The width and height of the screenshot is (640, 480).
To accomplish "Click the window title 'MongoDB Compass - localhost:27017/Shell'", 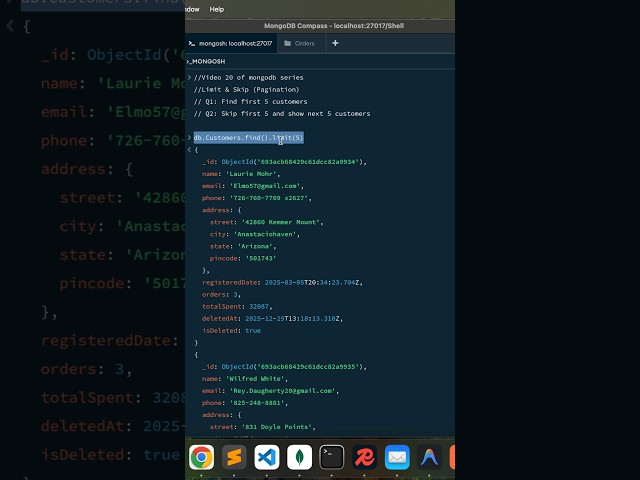I will click(334, 26).
